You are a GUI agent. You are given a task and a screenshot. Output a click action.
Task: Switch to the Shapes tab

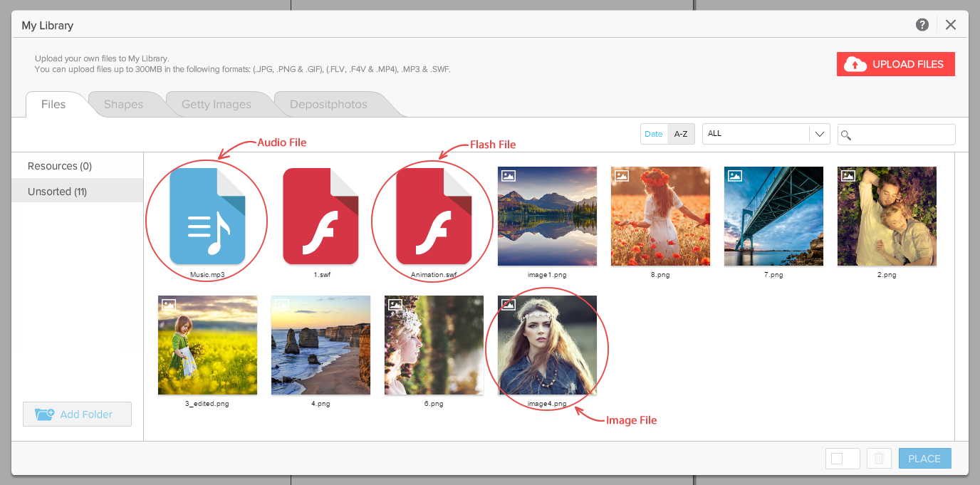point(123,105)
